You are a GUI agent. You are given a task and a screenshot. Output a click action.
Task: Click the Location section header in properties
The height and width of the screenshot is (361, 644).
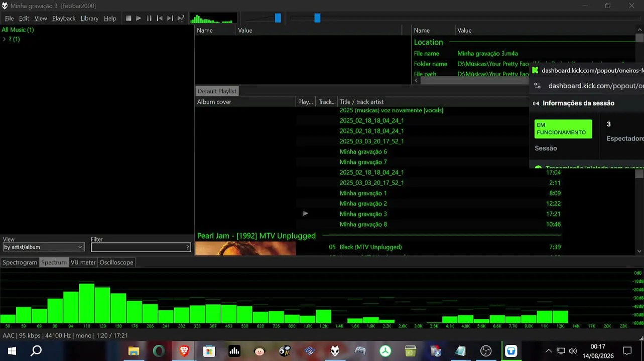click(x=428, y=43)
